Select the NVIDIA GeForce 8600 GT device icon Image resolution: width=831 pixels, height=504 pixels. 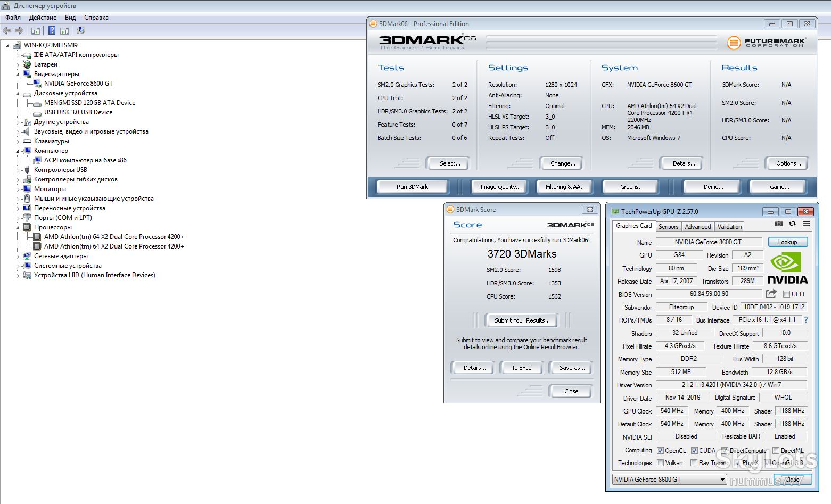tap(37, 84)
